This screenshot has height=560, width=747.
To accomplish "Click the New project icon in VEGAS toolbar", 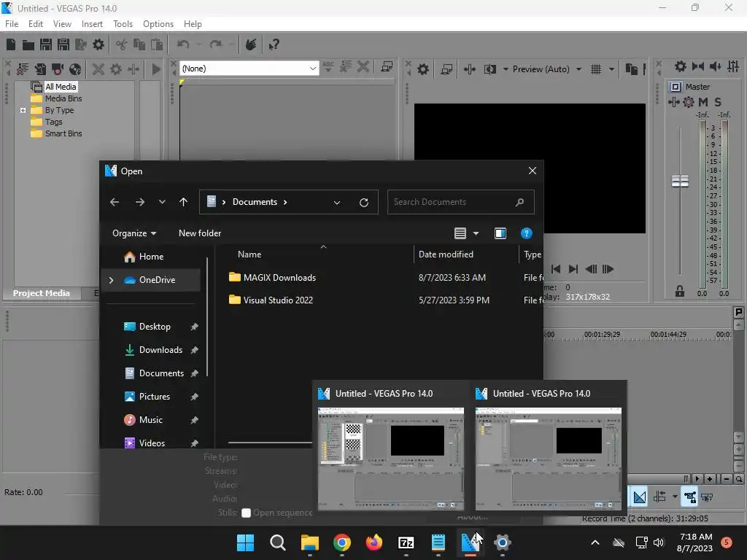I will pyautogui.click(x=11, y=44).
